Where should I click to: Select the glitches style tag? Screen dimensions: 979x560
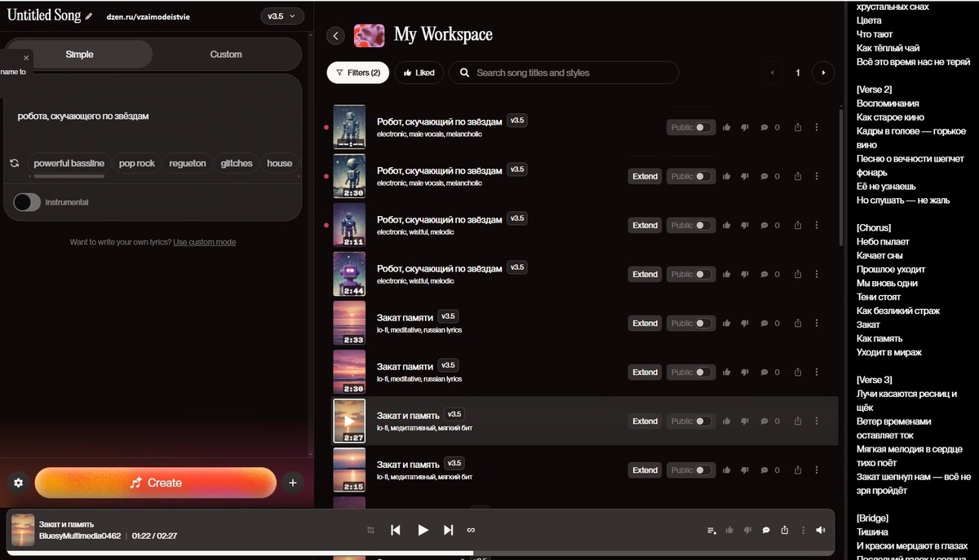point(237,163)
